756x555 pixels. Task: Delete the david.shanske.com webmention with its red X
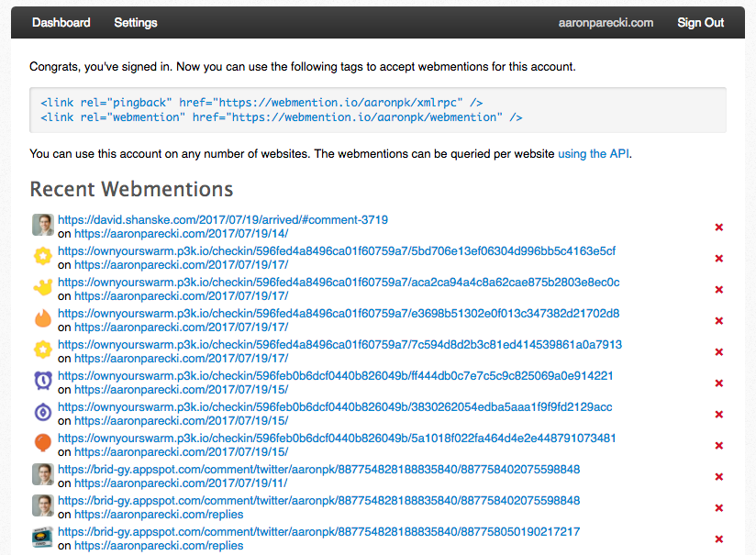click(718, 228)
